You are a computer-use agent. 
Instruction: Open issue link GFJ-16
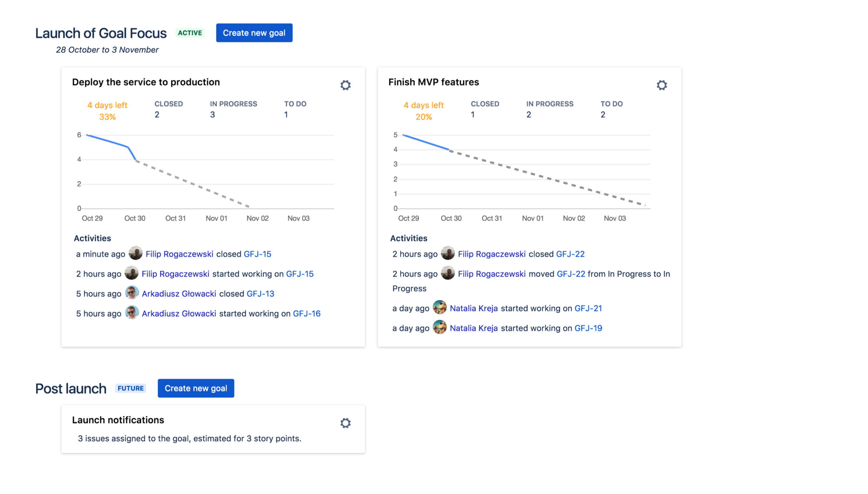pos(306,314)
